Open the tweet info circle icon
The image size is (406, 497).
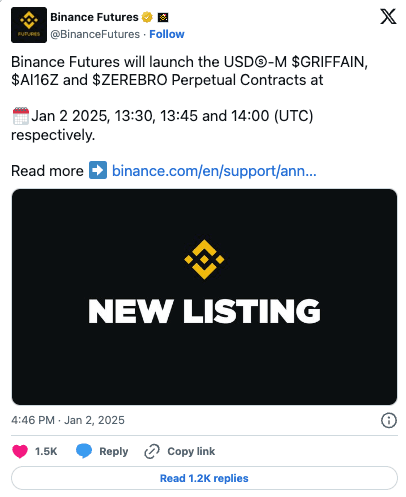click(x=389, y=420)
